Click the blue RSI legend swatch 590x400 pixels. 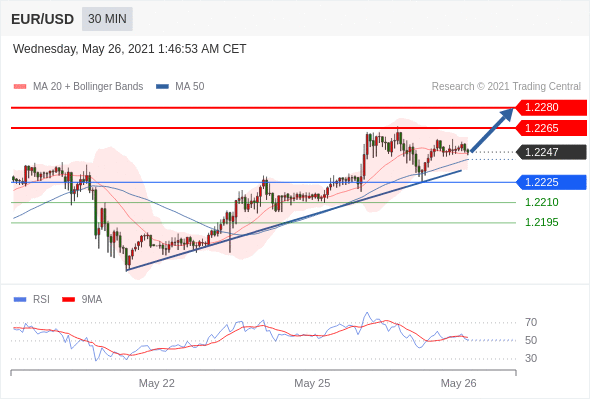pos(20,300)
